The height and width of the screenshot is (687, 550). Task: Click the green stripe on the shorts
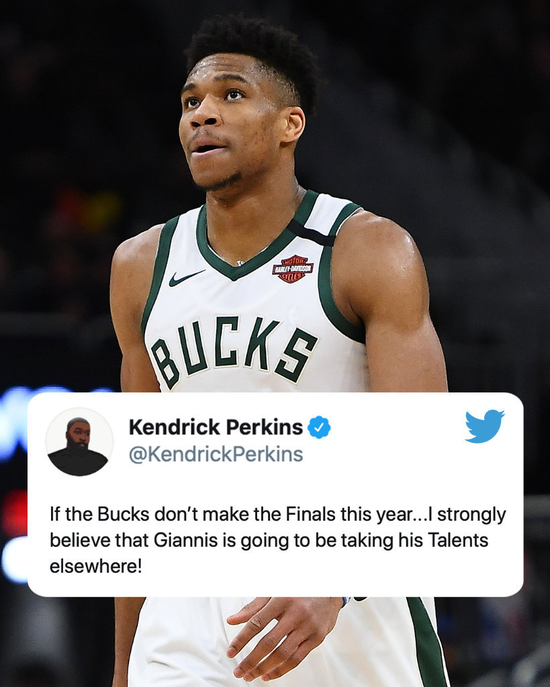point(427,642)
